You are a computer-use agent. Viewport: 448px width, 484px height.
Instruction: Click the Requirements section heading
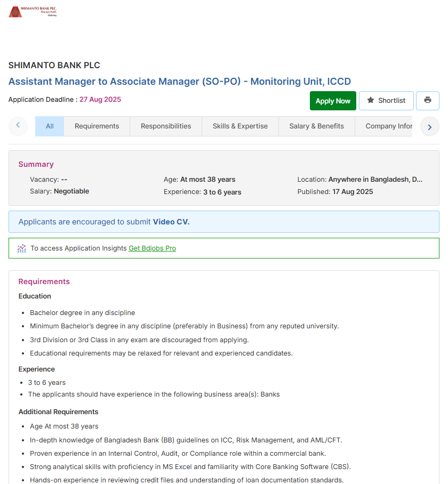click(x=44, y=281)
